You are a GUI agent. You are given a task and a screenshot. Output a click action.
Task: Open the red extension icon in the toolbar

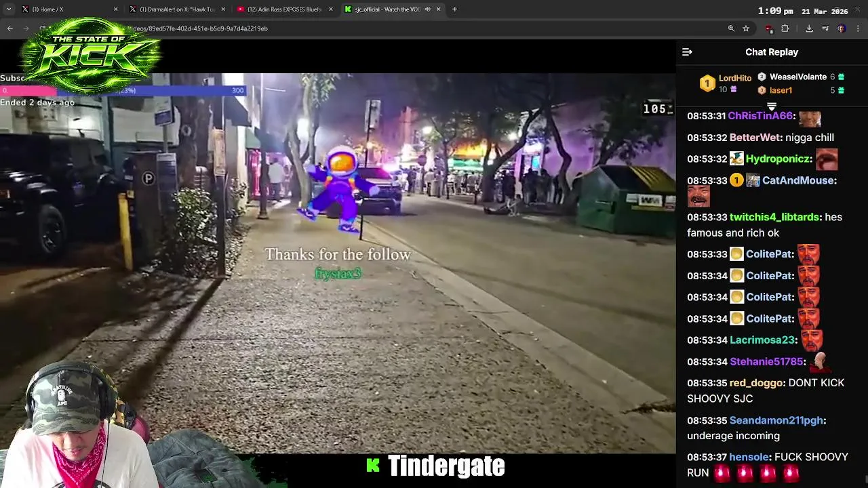point(769,28)
